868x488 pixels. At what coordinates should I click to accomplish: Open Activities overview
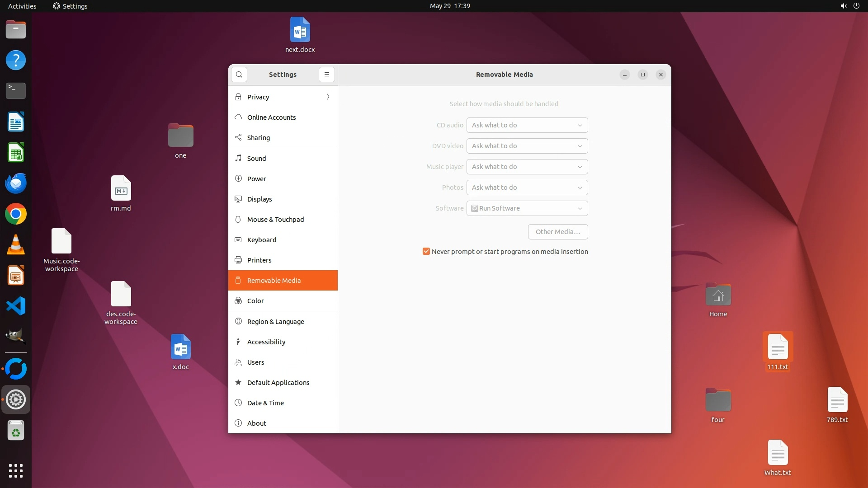click(x=22, y=6)
